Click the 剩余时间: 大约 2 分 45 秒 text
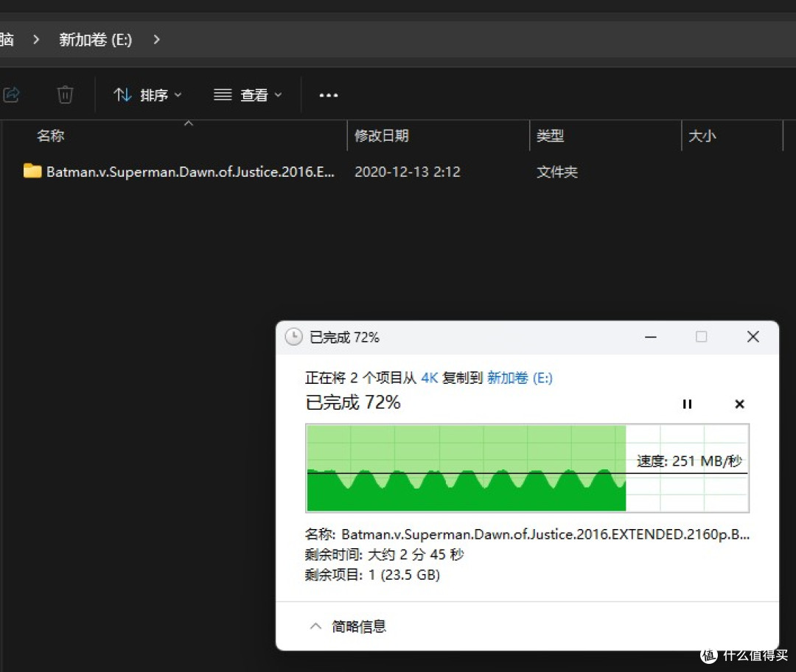Viewport: 796px width, 672px height. point(384,554)
